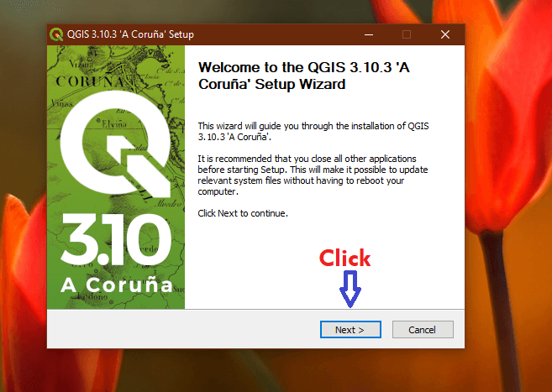Click the QGIS logo in title bar
552x392 pixels.
tap(56, 34)
